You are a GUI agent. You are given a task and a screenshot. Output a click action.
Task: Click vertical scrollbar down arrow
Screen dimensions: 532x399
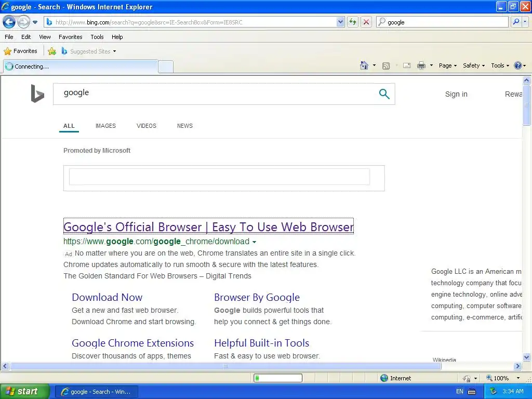pyautogui.click(x=526, y=357)
